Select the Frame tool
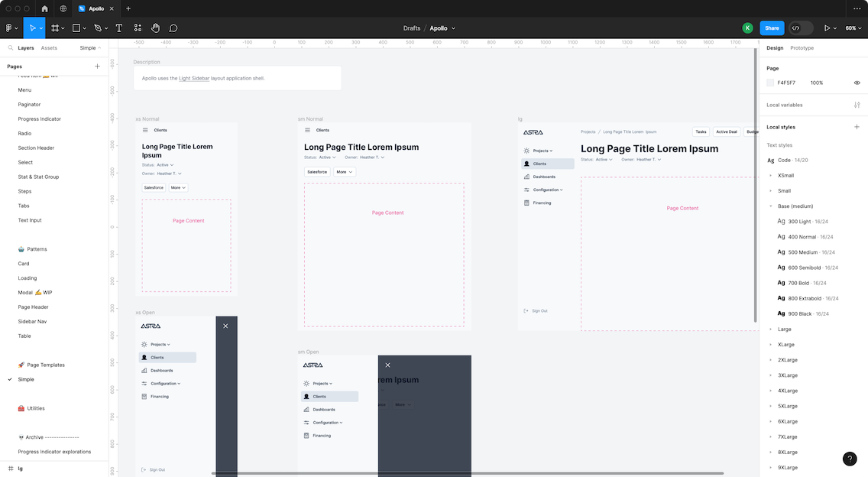 click(55, 28)
